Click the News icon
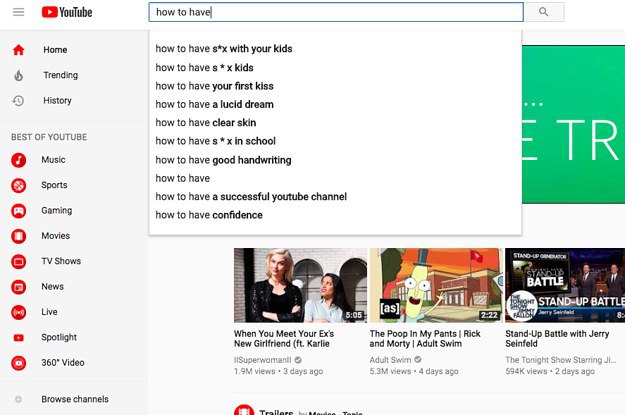Image resolution: width=625 pixels, height=415 pixels. 18,287
